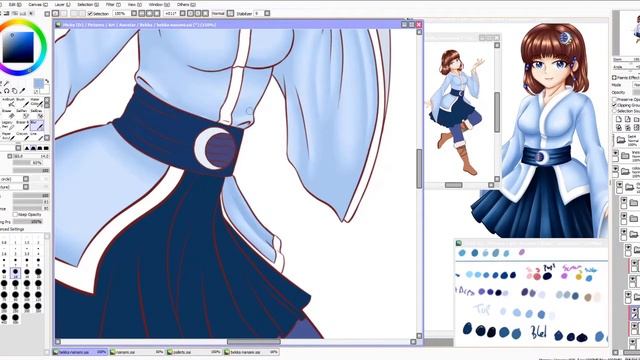
Task: Choose the lasso selection tool
Action: tap(7, 91)
